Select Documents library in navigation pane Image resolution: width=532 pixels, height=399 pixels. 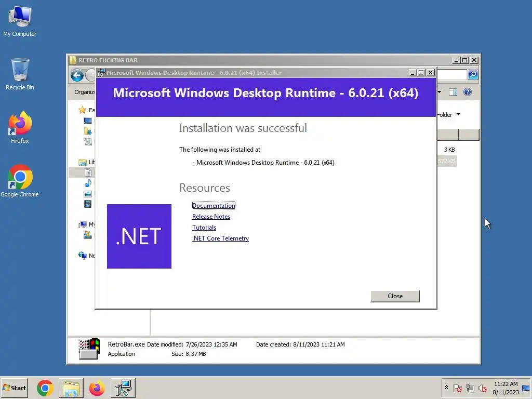88,172
